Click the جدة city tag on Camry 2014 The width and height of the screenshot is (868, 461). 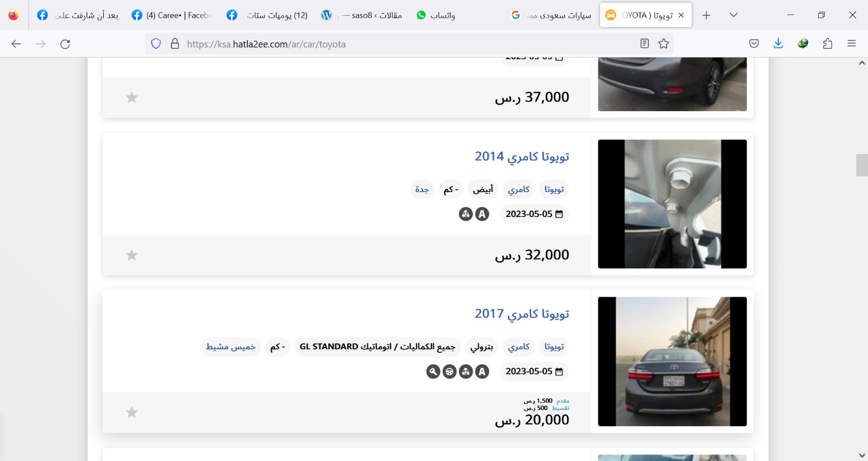422,189
